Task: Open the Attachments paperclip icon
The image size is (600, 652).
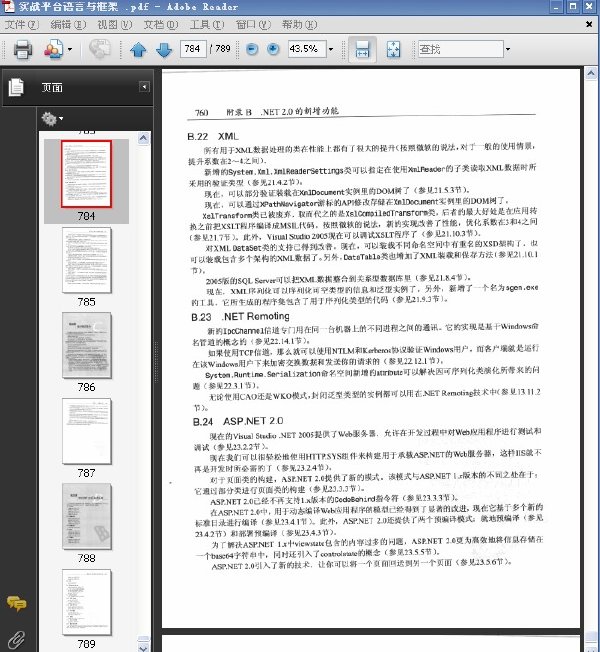Action: (16, 640)
